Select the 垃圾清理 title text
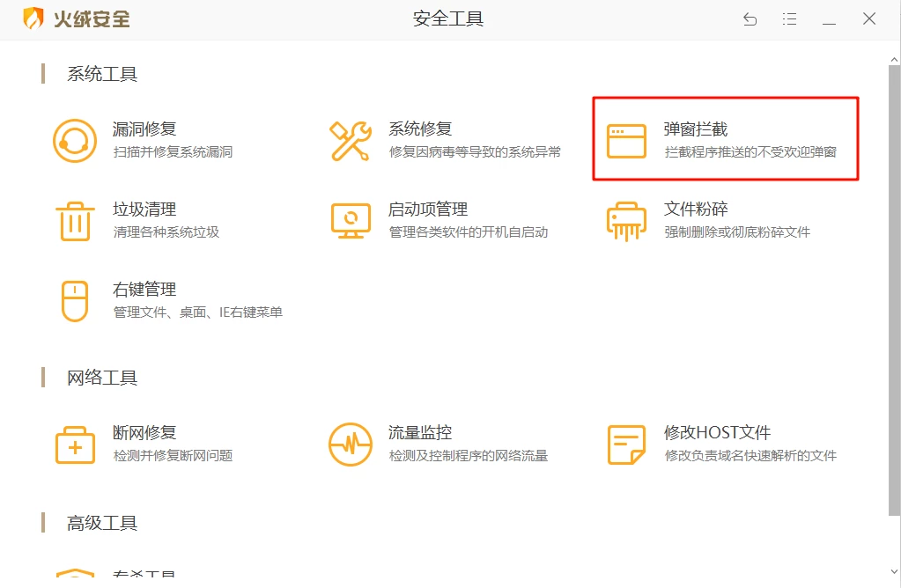This screenshot has height=588, width=901. [144, 209]
